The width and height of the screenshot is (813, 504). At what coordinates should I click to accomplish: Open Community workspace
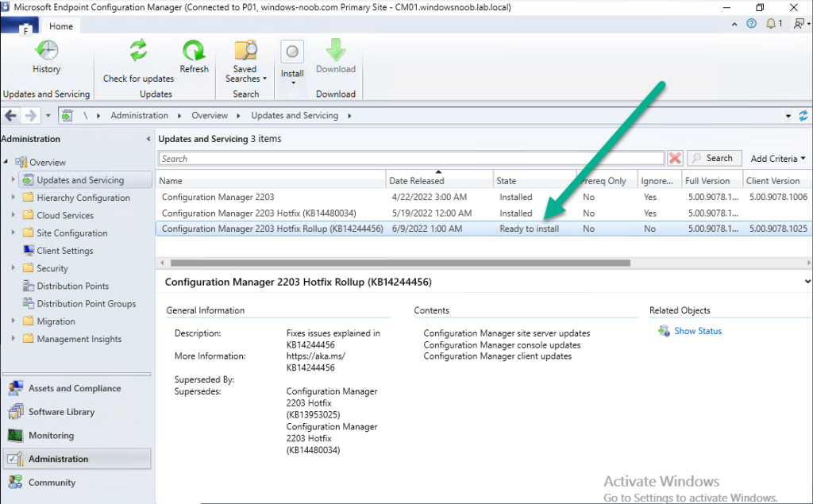[77, 483]
